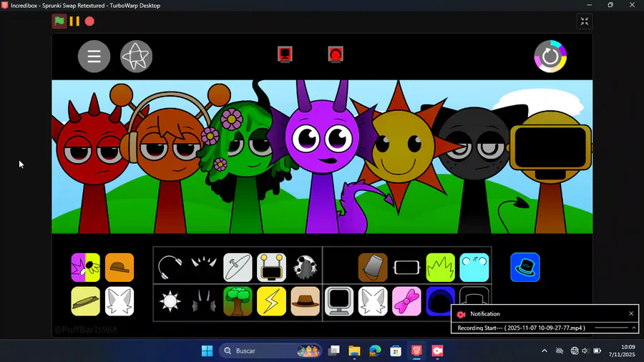644x362 pixels.
Task: Select the white fox ears icon beside pink bow
Action: coord(373,301)
